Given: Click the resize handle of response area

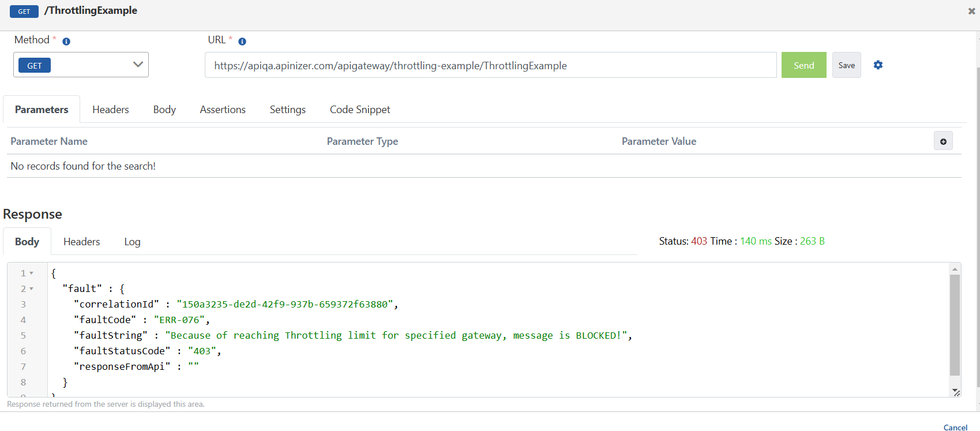Looking at the screenshot, I should (956, 392).
